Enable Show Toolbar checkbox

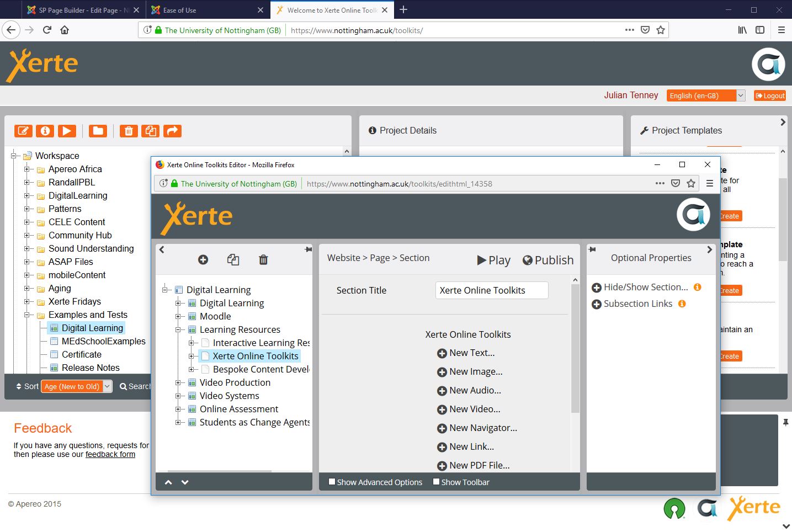436,482
